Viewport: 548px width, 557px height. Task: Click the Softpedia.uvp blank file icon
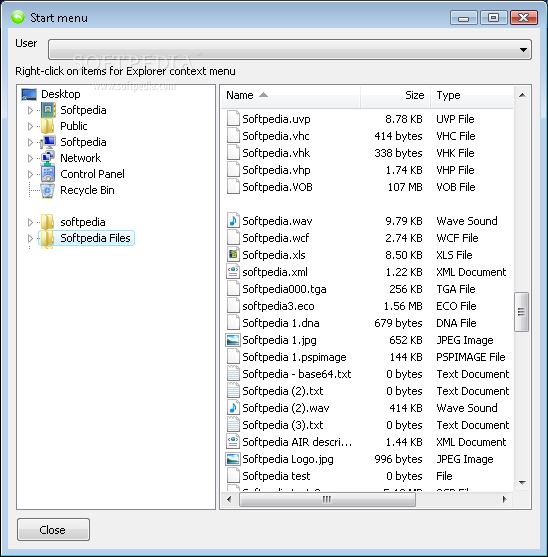pos(233,119)
